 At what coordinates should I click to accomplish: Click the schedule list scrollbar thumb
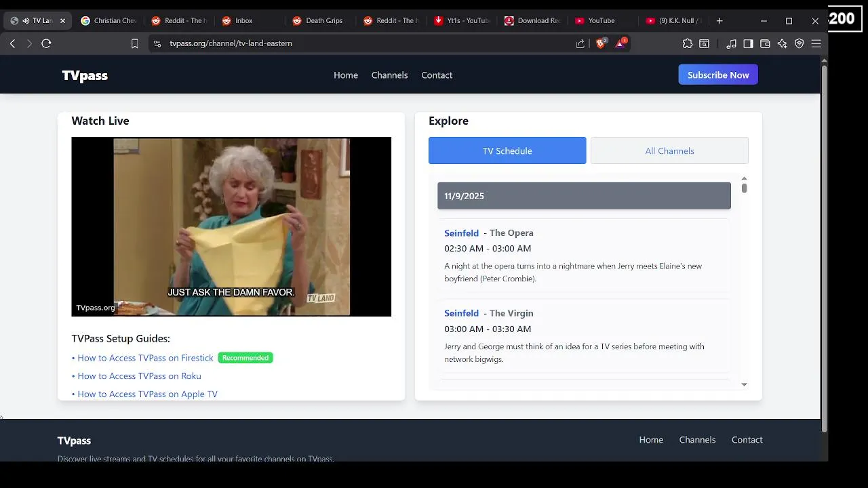pos(744,188)
